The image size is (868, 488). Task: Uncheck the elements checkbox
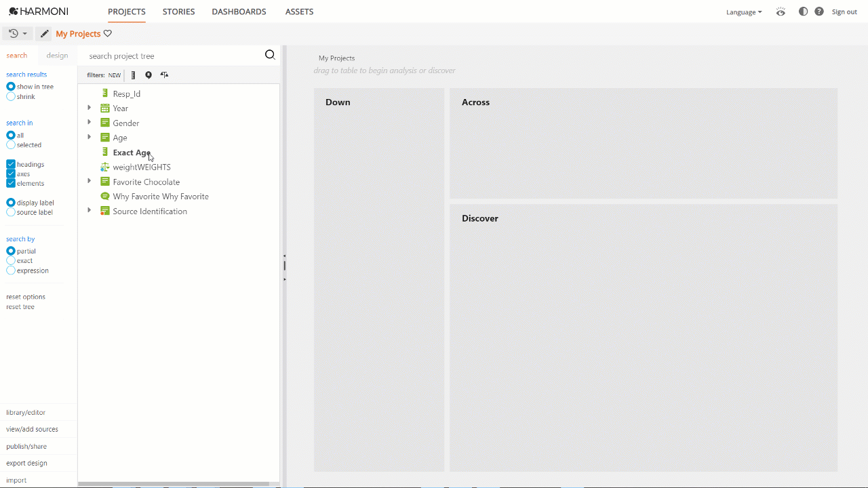(x=11, y=184)
